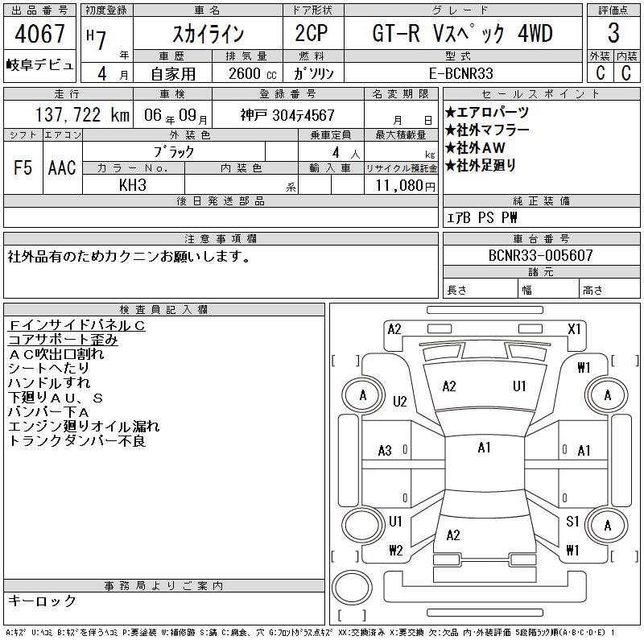644x644 pixels.
Task: Click the X1 mark on the car diagram
Action: coord(574,329)
